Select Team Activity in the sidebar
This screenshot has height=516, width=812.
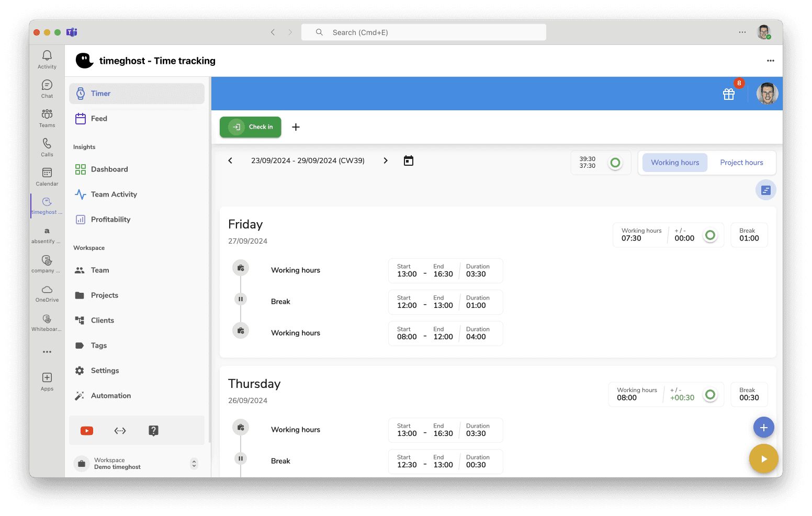click(x=113, y=194)
